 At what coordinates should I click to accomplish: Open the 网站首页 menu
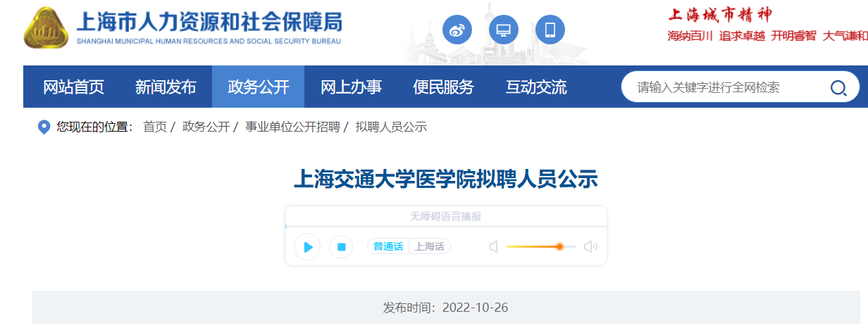click(x=73, y=87)
